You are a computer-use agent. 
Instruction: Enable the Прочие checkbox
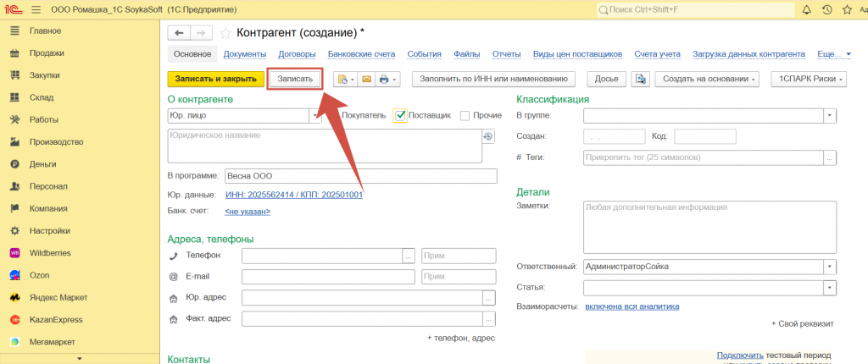pyautogui.click(x=465, y=115)
